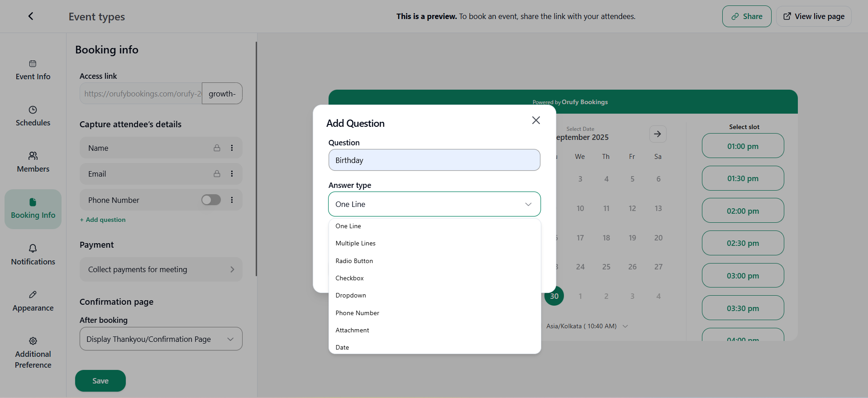
Task: Open Email field options menu
Action: [232, 174]
